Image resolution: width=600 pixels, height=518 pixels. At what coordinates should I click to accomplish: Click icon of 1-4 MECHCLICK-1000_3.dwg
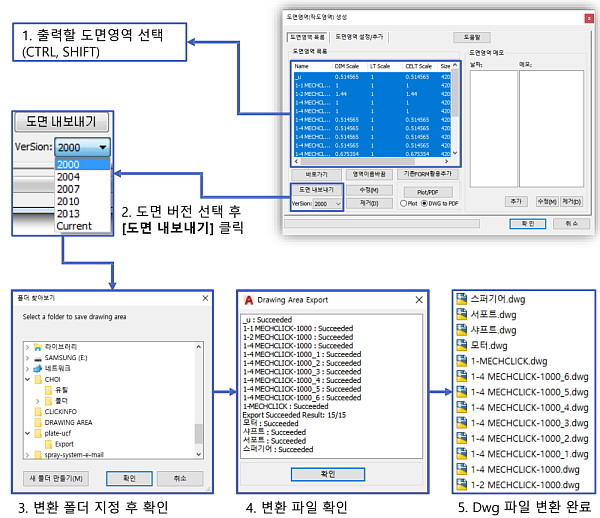pos(461,423)
